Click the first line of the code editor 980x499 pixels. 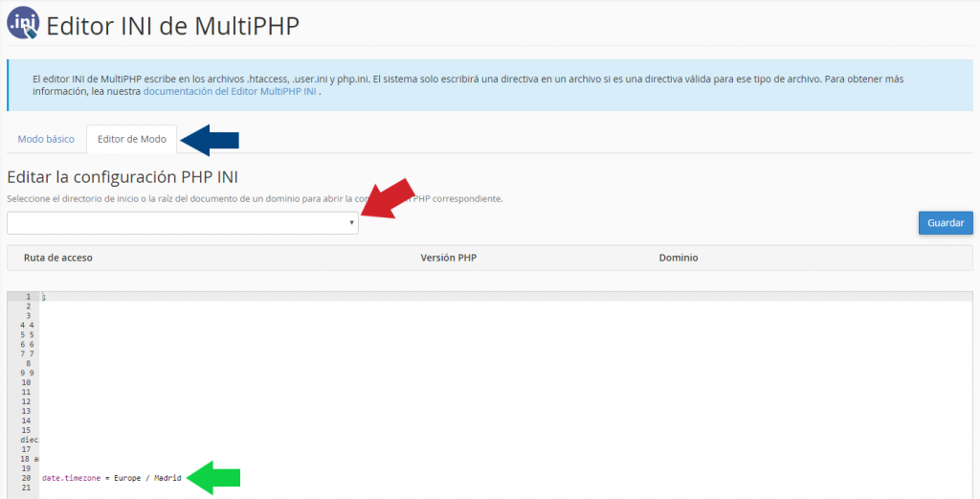point(505,297)
